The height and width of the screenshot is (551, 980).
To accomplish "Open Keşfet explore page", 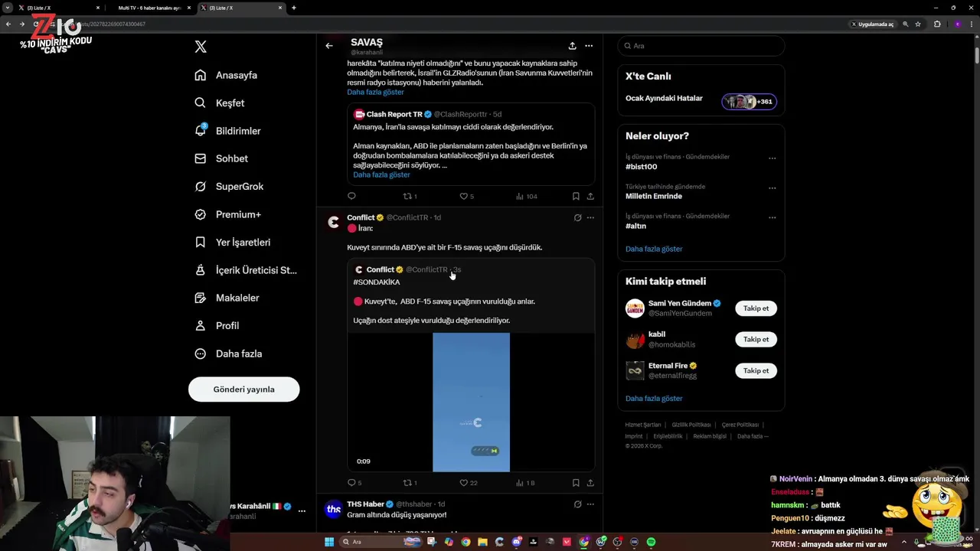I will [x=220, y=103].
